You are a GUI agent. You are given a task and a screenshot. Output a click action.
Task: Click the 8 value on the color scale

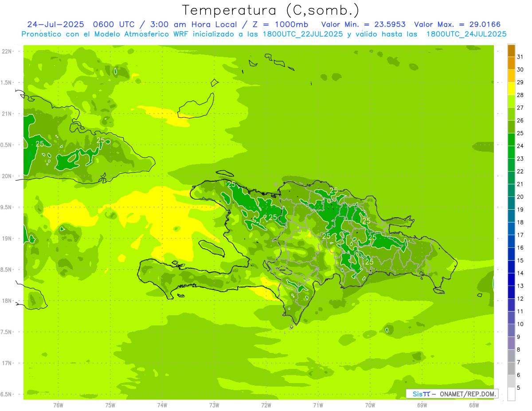pyautogui.click(x=519, y=350)
